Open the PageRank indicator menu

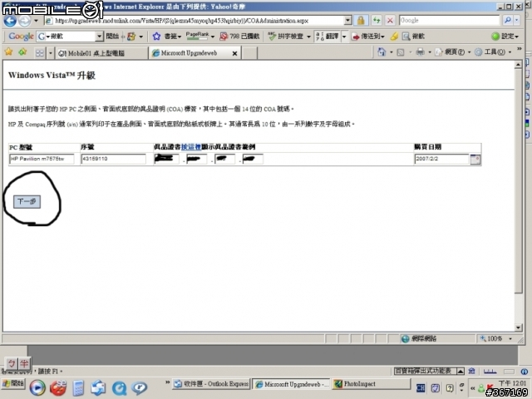pyautogui.click(x=199, y=36)
